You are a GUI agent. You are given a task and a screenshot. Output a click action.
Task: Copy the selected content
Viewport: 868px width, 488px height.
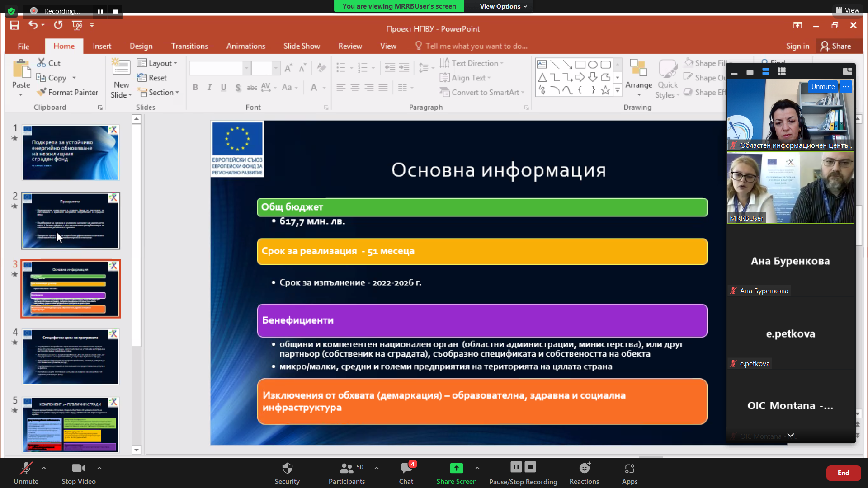[x=52, y=78]
